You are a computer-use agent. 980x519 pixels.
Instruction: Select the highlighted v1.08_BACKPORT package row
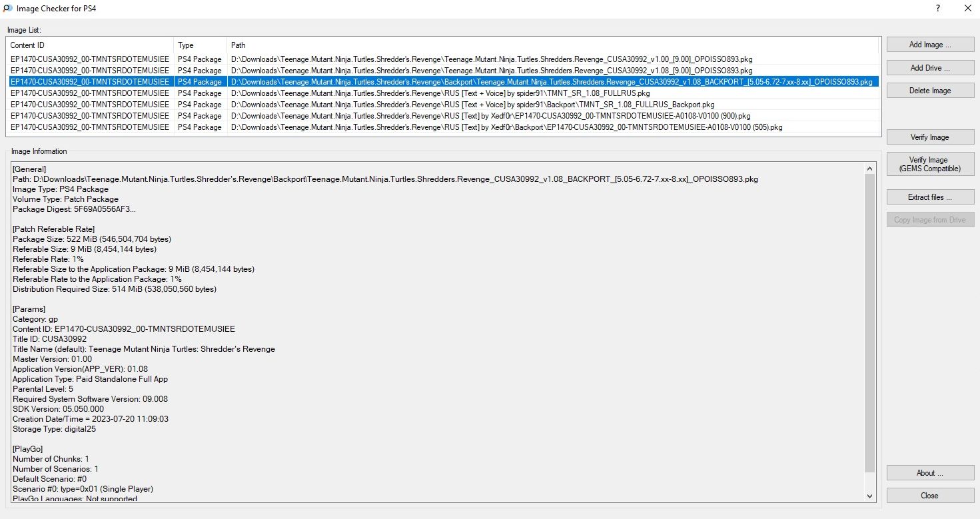443,82
